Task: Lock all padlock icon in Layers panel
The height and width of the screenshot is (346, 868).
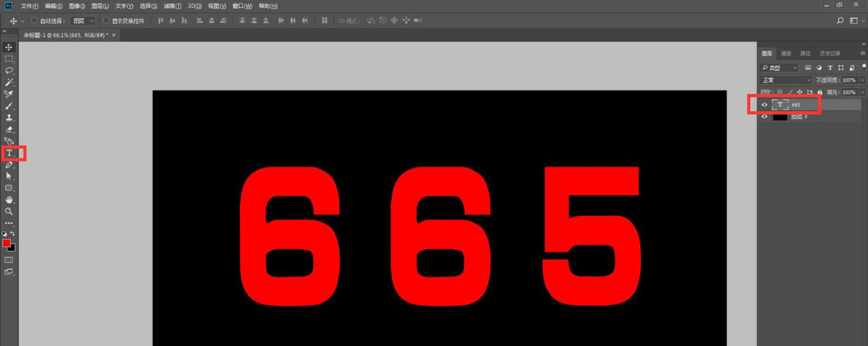Action: coord(819,92)
